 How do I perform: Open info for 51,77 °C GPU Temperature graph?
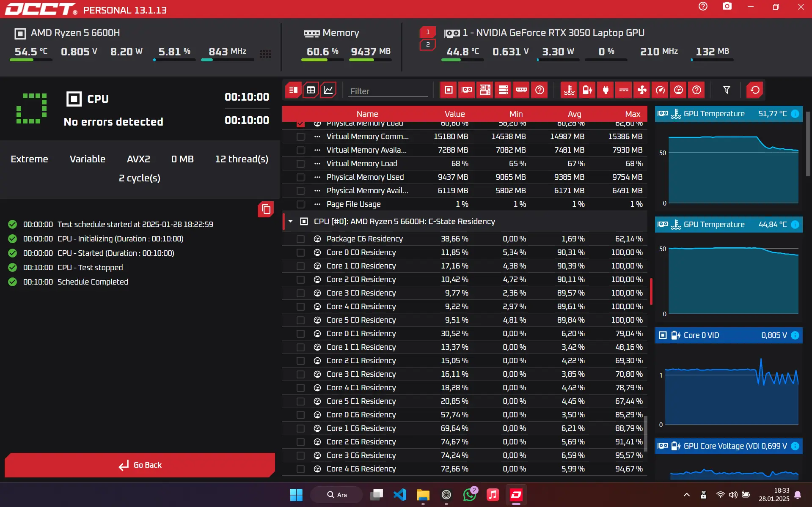795,114
